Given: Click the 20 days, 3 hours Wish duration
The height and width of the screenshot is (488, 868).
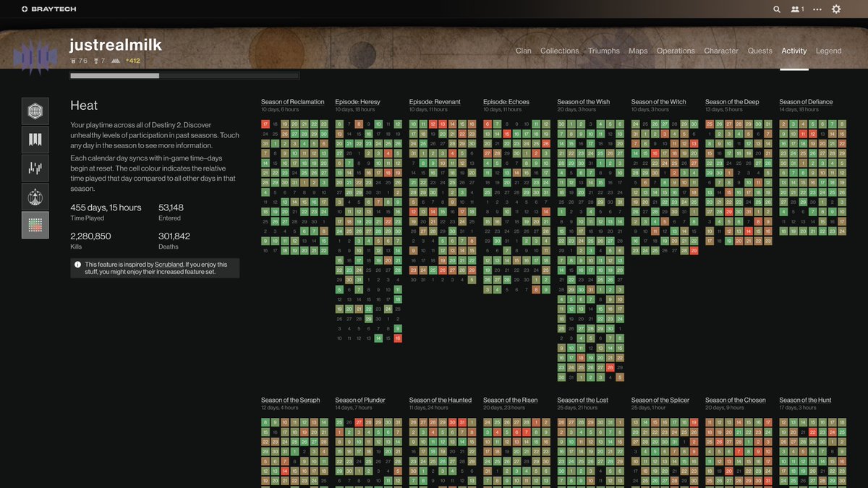Looking at the screenshot, I should (577, 110).
